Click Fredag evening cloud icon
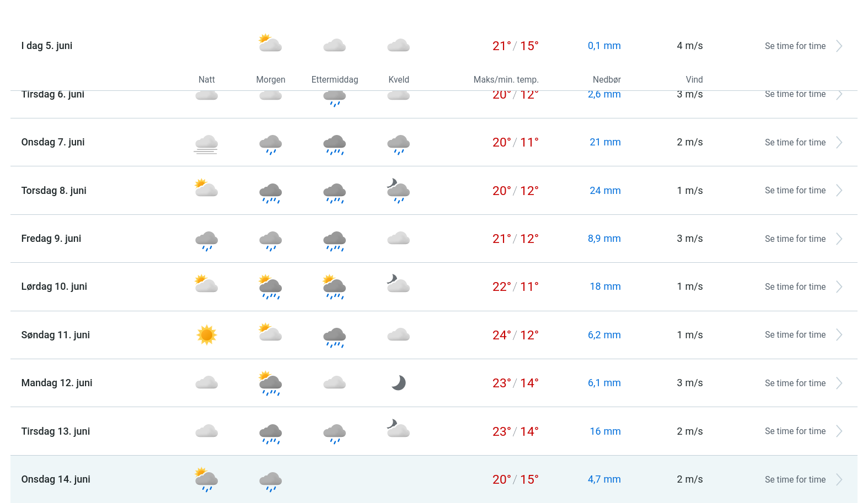The height and width of the screenshot is (503, 868). click(398, 239)
